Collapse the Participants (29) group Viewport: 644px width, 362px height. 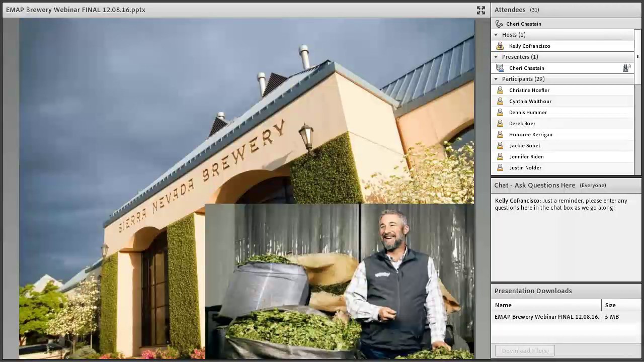pyautogui.click(x=496, y=79)
